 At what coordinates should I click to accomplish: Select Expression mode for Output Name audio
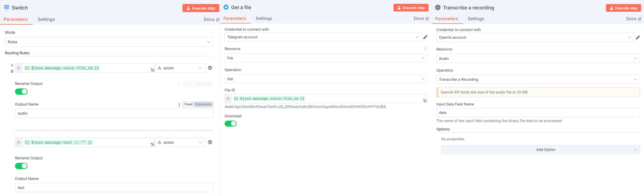coord(203,105)
